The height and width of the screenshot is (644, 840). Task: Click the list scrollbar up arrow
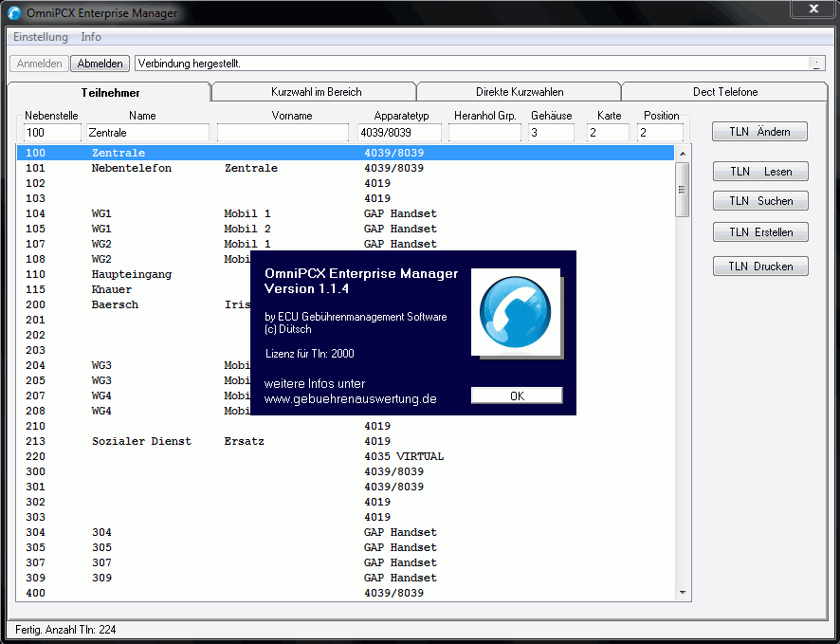(683, 154)
